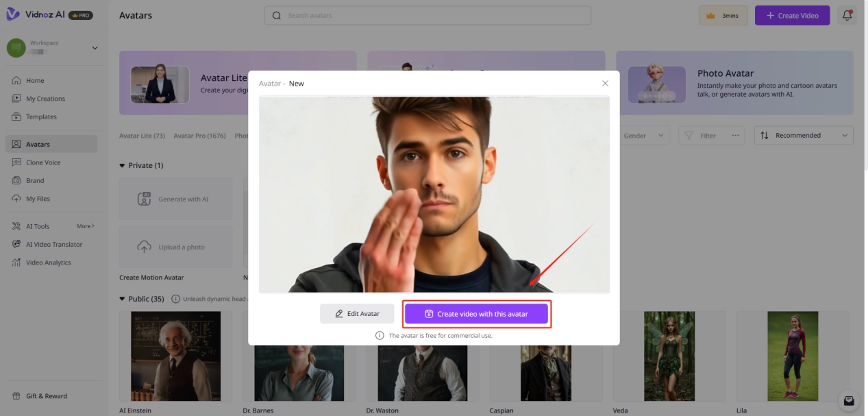Click the Search avatars field
The image size is (868, 416).
pos(427,15)
